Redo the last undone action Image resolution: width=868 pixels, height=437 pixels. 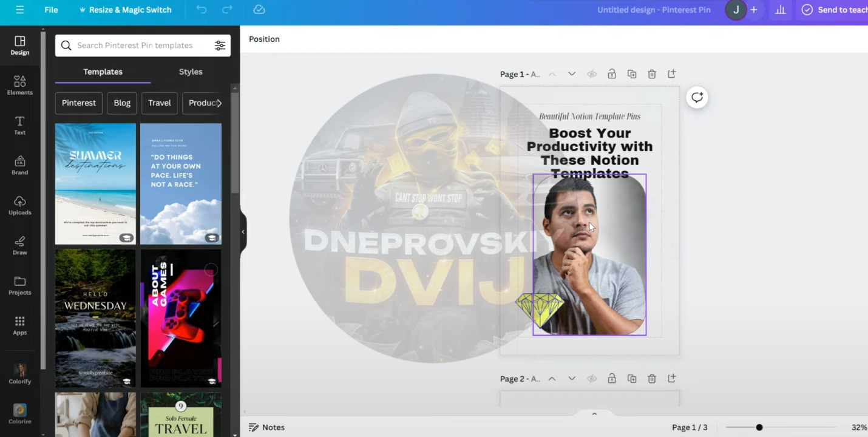227,10
